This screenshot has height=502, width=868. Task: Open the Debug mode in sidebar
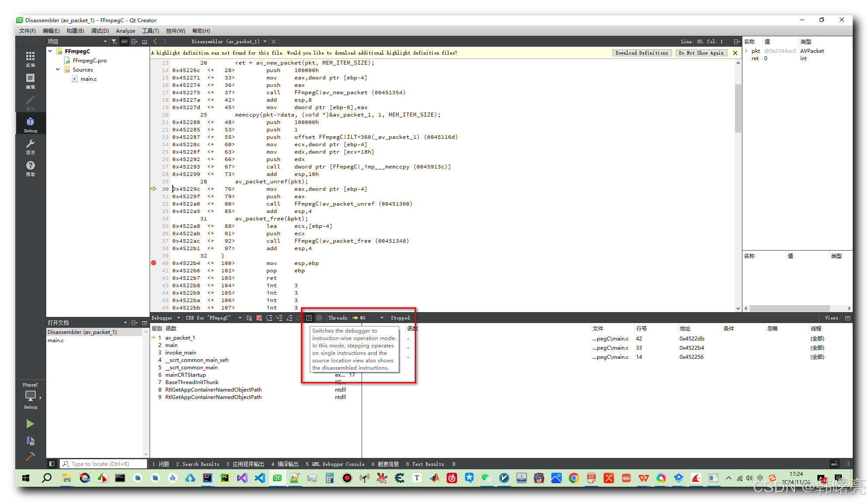pos(30,124)
